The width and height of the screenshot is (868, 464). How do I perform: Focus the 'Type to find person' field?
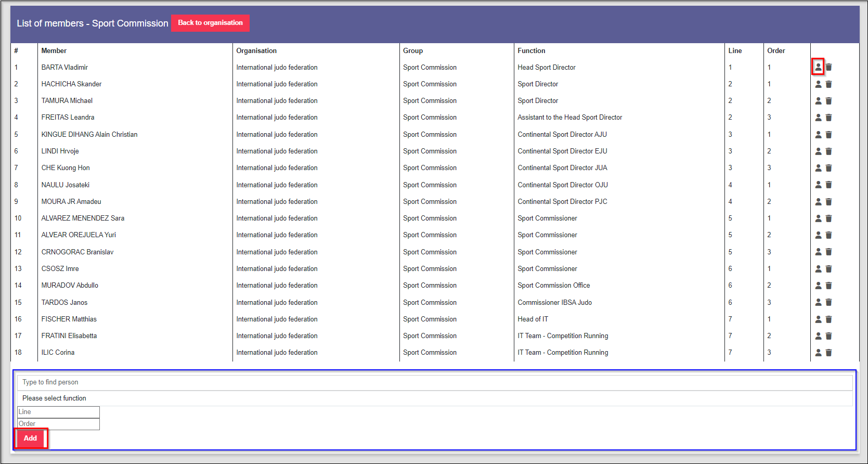pyautogui.click(x=434, y=382)
